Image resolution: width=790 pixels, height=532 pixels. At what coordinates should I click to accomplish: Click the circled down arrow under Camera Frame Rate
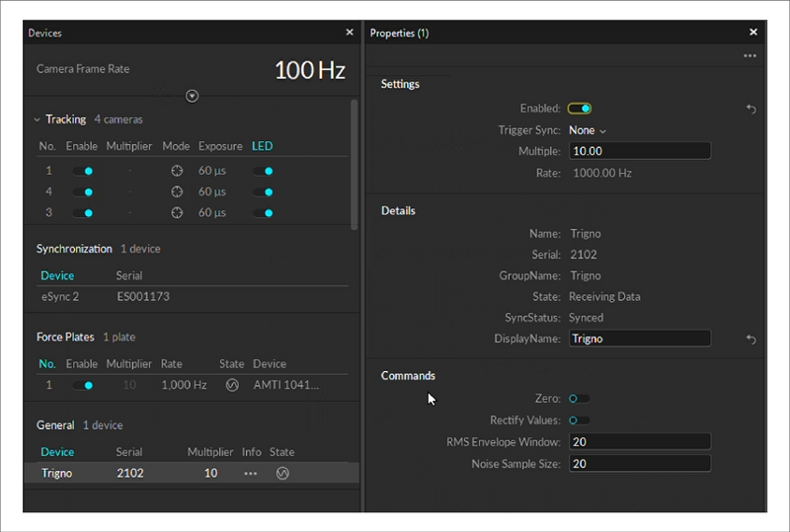(193, 96)
